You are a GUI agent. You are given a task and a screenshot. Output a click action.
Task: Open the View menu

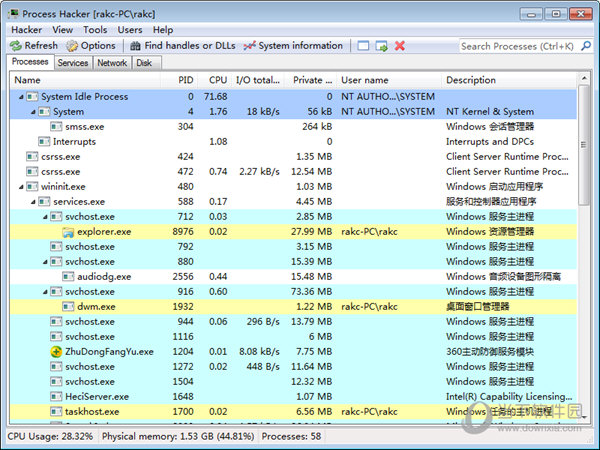point(62,30)
